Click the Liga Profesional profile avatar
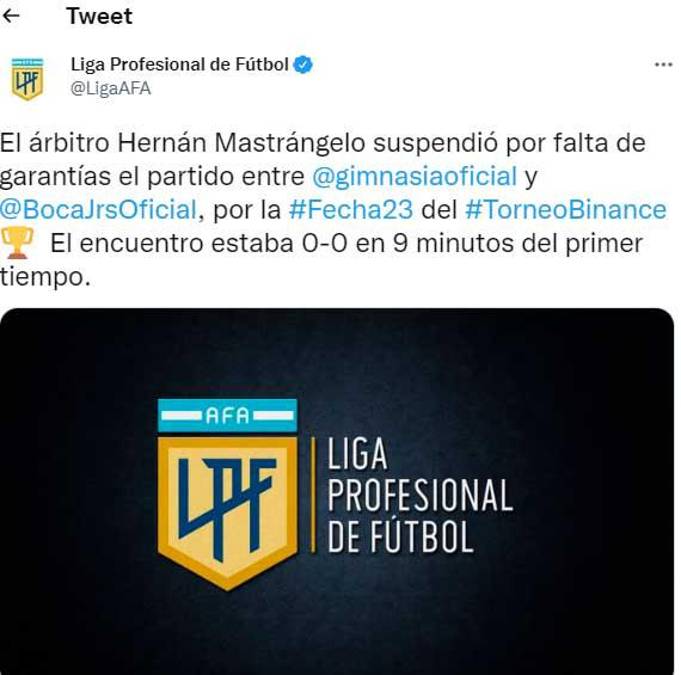This screenshot has width=681, height=675. point(27,78)
